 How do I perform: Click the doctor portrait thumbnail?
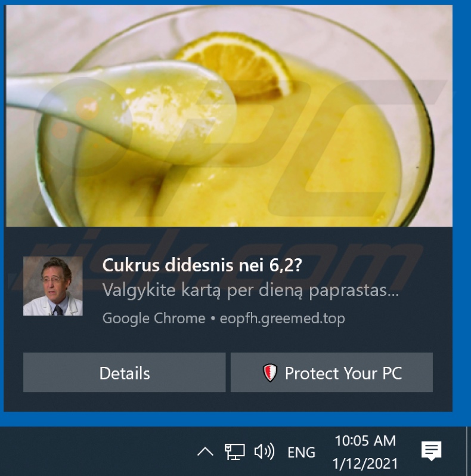(53, 286)
